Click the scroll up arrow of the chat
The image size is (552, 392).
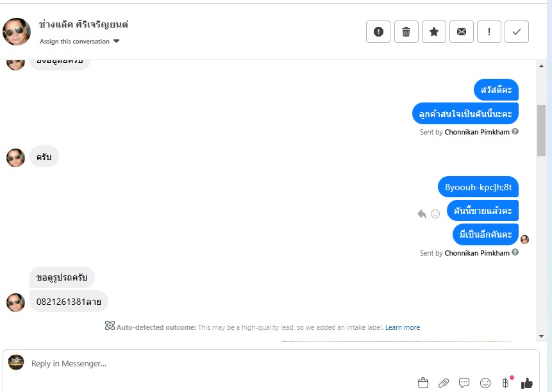(541, 66)
